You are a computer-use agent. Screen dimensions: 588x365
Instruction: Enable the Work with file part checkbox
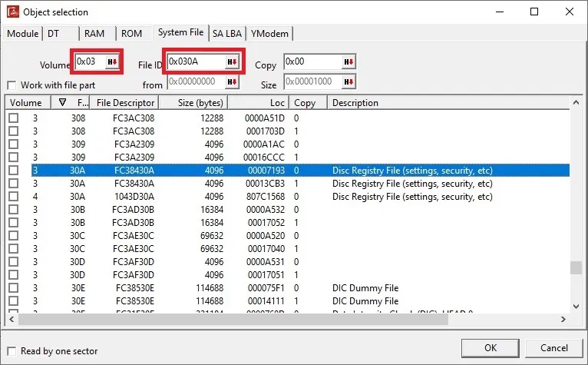click(x=12, y=85)
